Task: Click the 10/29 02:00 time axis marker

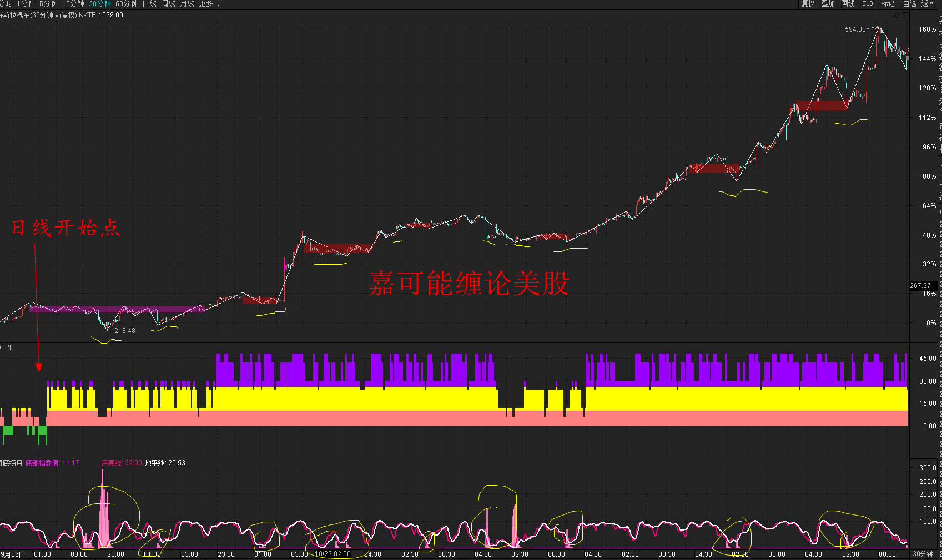Action: (x=333, y=554)
